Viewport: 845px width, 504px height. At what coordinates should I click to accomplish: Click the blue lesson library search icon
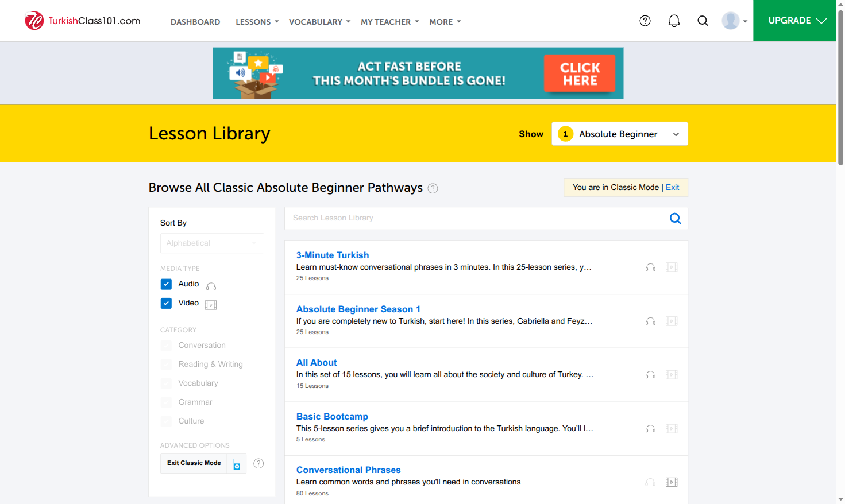pos(676,218)
